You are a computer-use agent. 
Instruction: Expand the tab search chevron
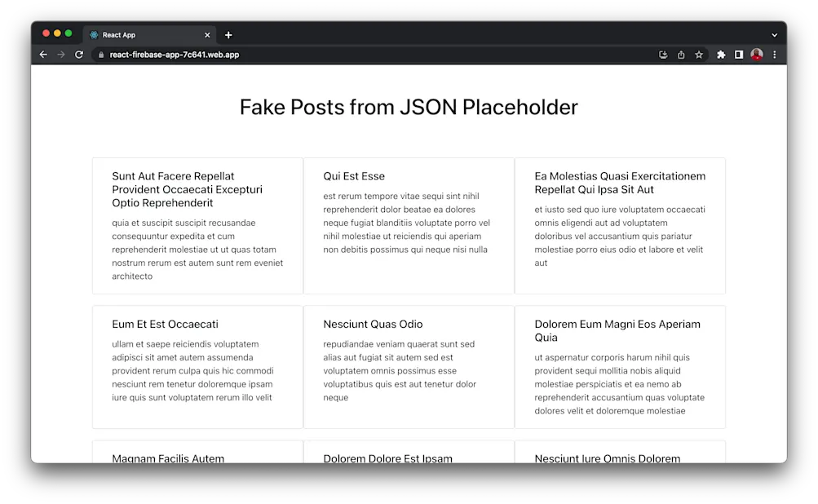pos(773,33)
